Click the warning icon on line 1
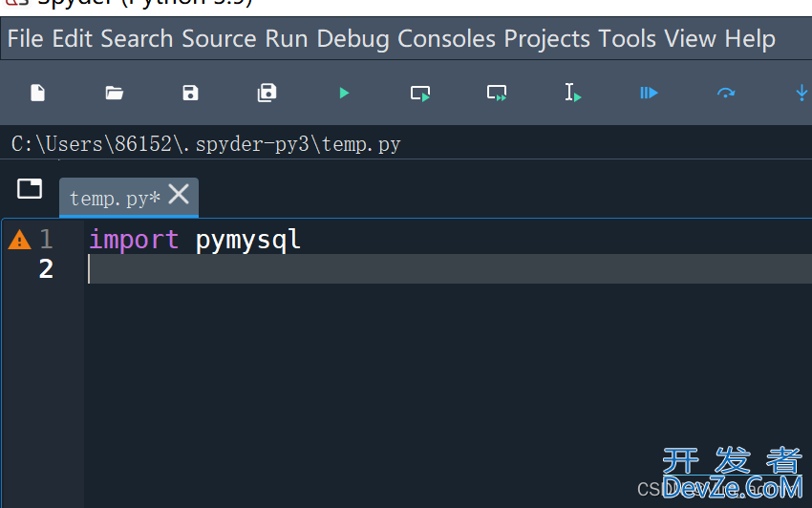812x508 pixels. (20, 240)
